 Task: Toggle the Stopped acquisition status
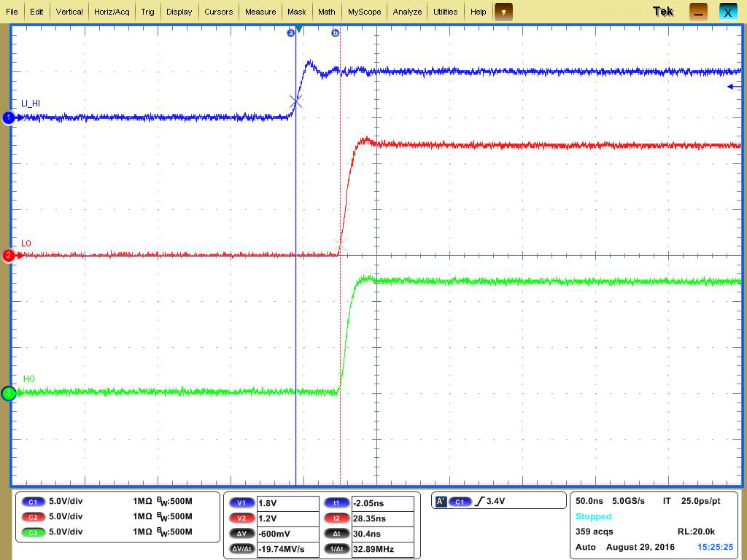[593, 516]
